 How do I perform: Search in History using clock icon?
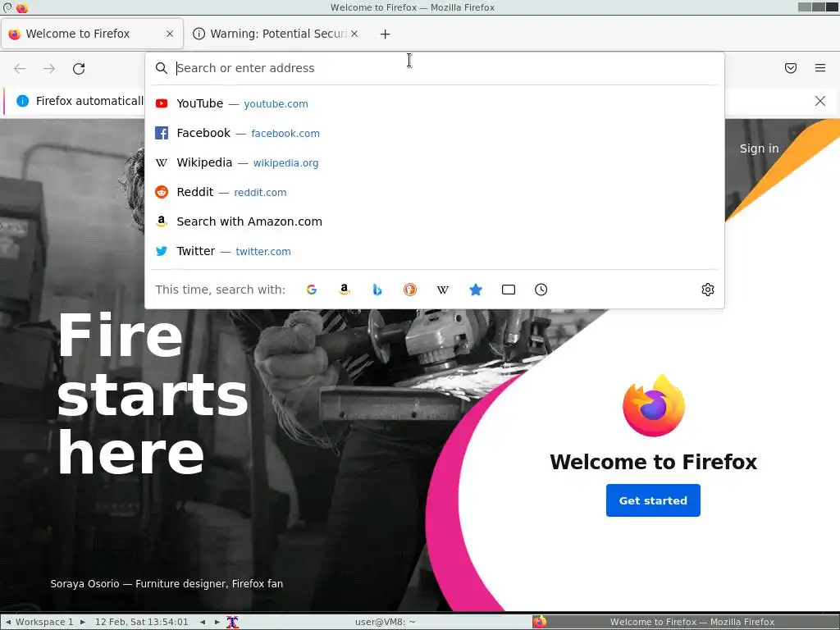point(541,290)
